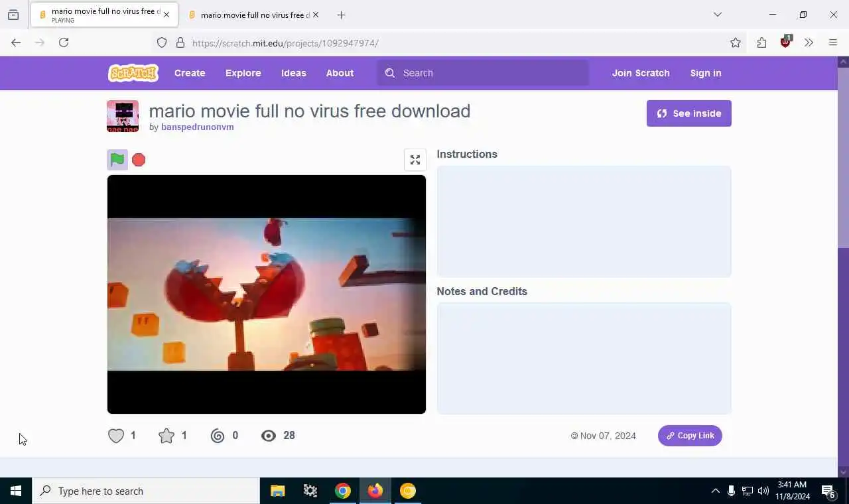Image resolution: width=849 pixels, height=504 pixels.
Task: Love the project with heart icon
Action: click(116, 436)
